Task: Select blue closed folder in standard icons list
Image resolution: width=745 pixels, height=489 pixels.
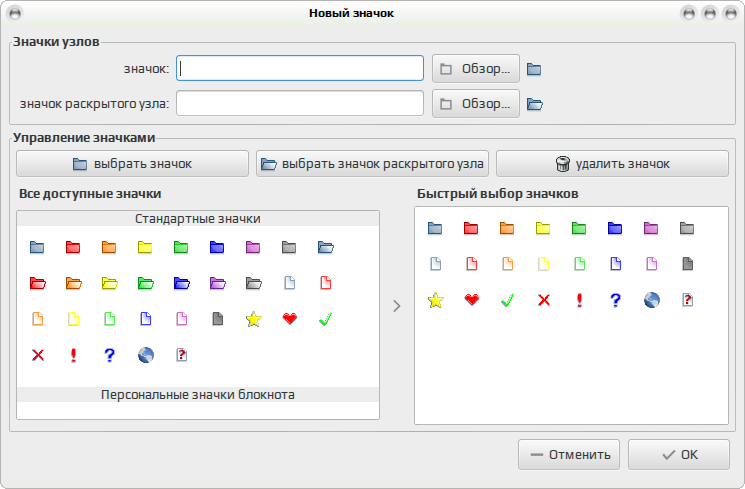Action: [217, 247]
